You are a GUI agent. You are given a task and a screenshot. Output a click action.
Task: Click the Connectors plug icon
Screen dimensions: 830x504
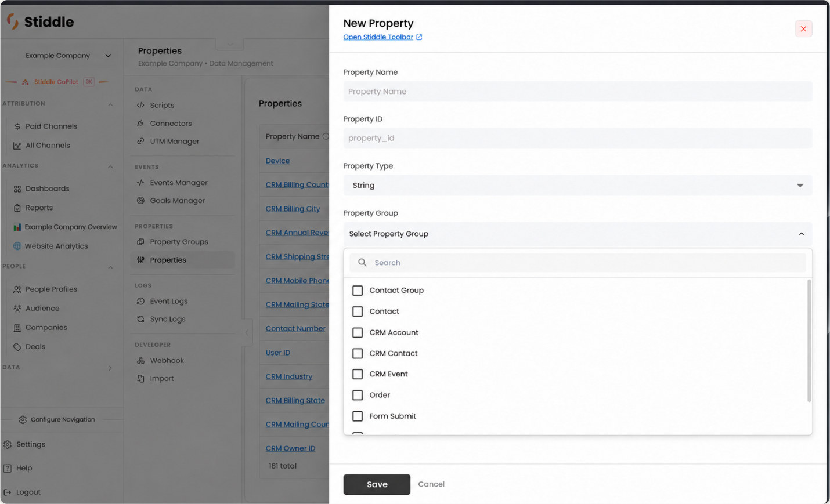[140, 124]
